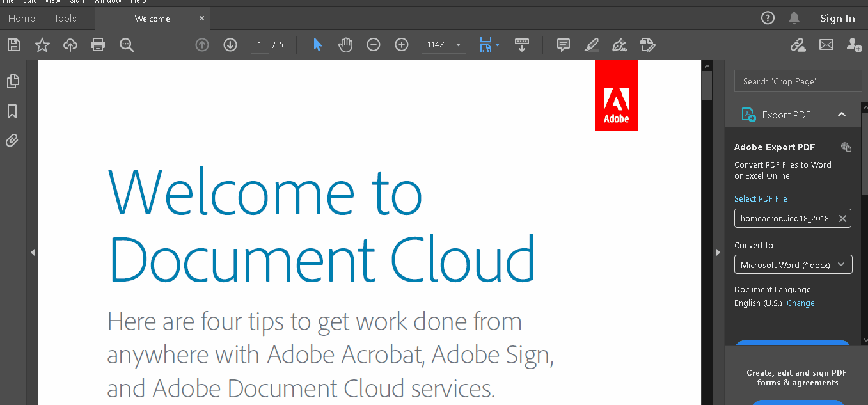Click the star bookmark icon in toolbar

click(x=42, y=45)
